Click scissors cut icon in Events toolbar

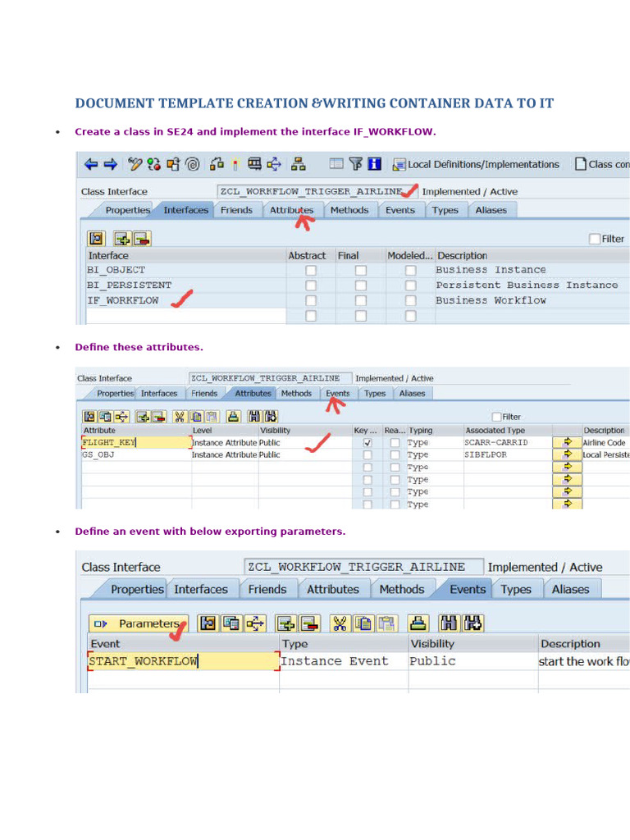tap(340, 623)
